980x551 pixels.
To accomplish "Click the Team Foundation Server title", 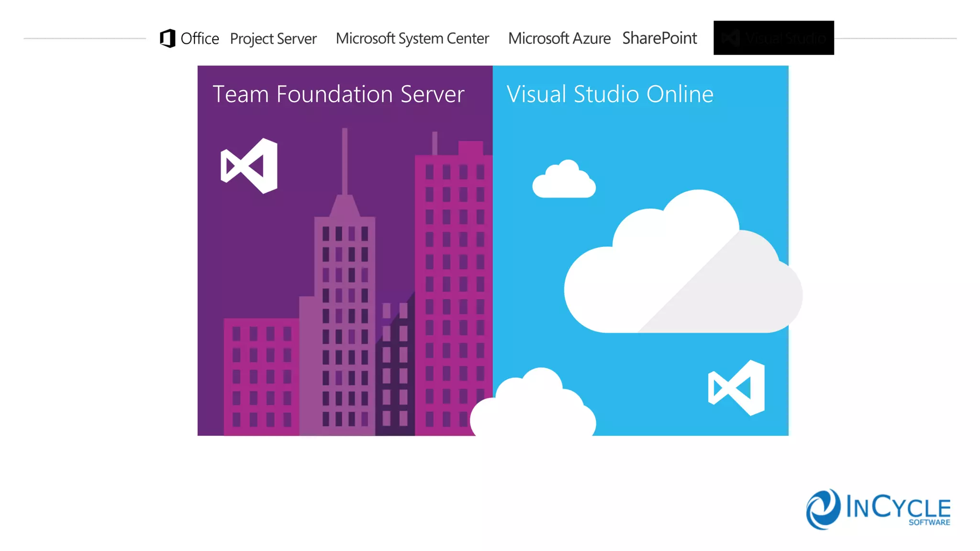I will [338, 94].
